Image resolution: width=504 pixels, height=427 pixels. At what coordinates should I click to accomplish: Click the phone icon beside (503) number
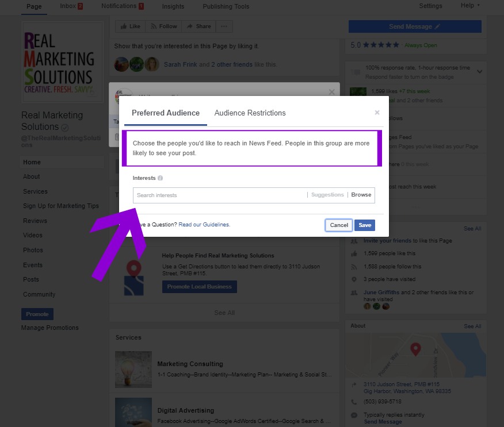tap(354, 402)
